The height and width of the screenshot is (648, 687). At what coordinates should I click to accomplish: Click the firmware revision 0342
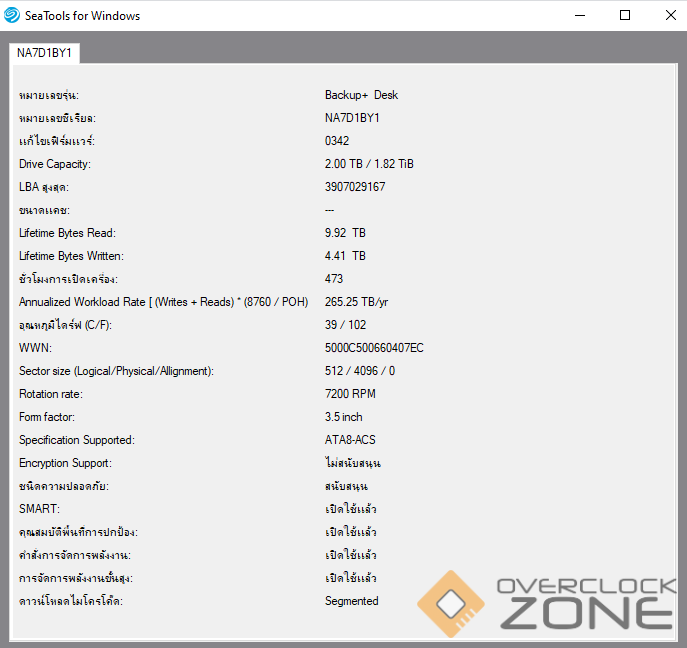coord(336,141)
